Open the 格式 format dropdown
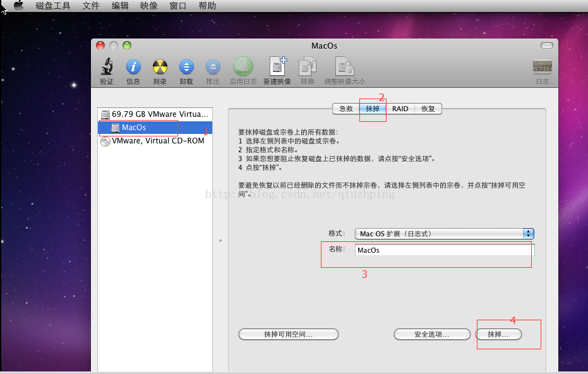The width and height of the screenshot is (588, 374). point(445,234)
